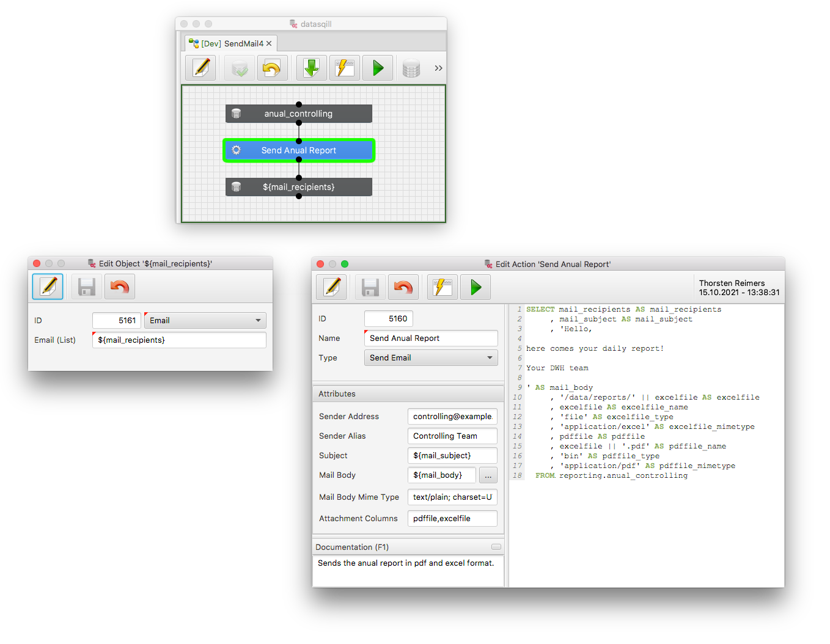Click the edit pencil icon in SendMail4 toolbar
Viewport: 830px width, 644px height.
pyautogui.click(x=201, y=68)
